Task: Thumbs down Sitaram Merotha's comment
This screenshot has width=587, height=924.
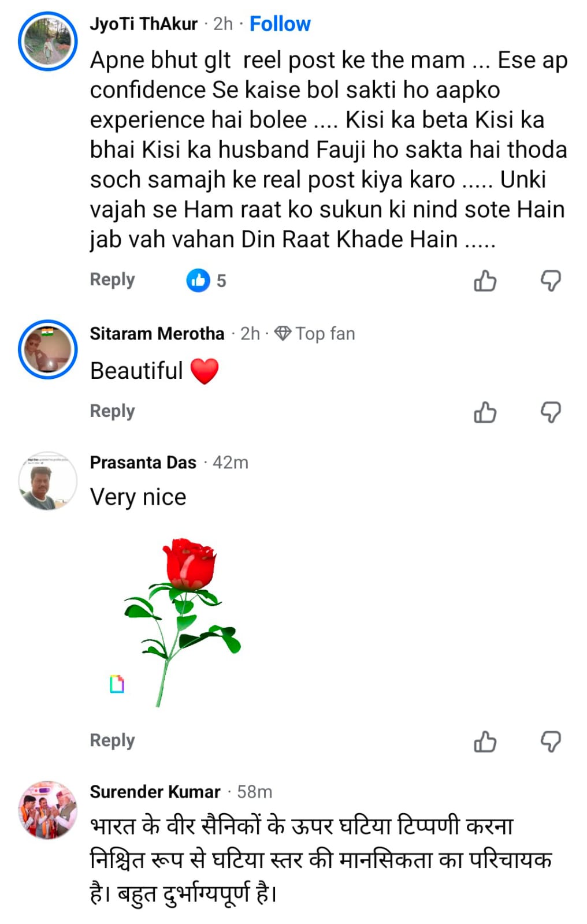Action: (551, 412)
